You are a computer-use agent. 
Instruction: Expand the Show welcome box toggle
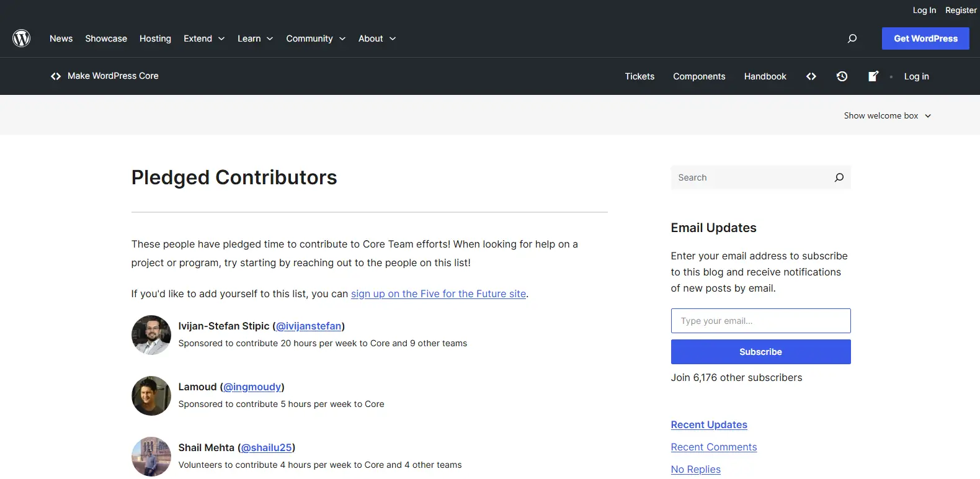(888, 115)
